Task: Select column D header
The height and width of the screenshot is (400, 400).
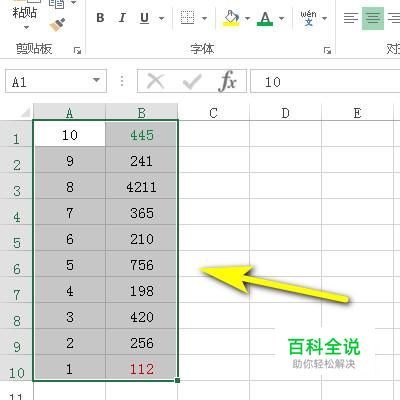Action: [285, 113]
